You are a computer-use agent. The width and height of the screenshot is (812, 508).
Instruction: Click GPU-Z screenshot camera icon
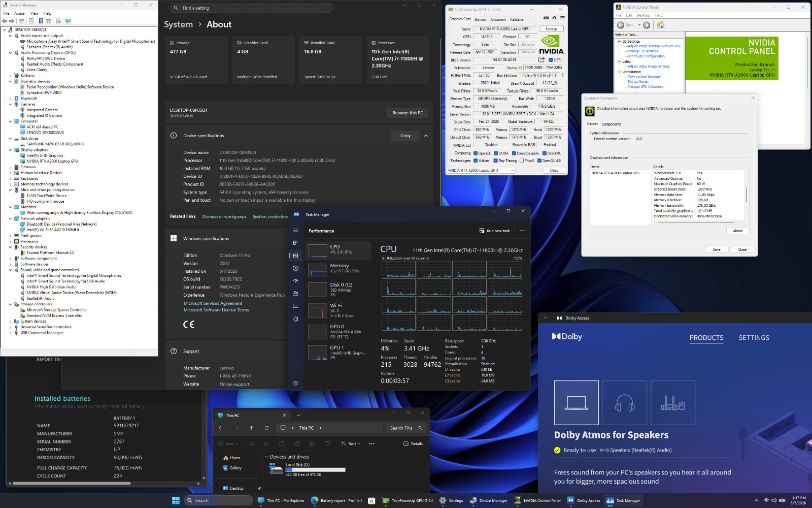[x=546, y=18]
